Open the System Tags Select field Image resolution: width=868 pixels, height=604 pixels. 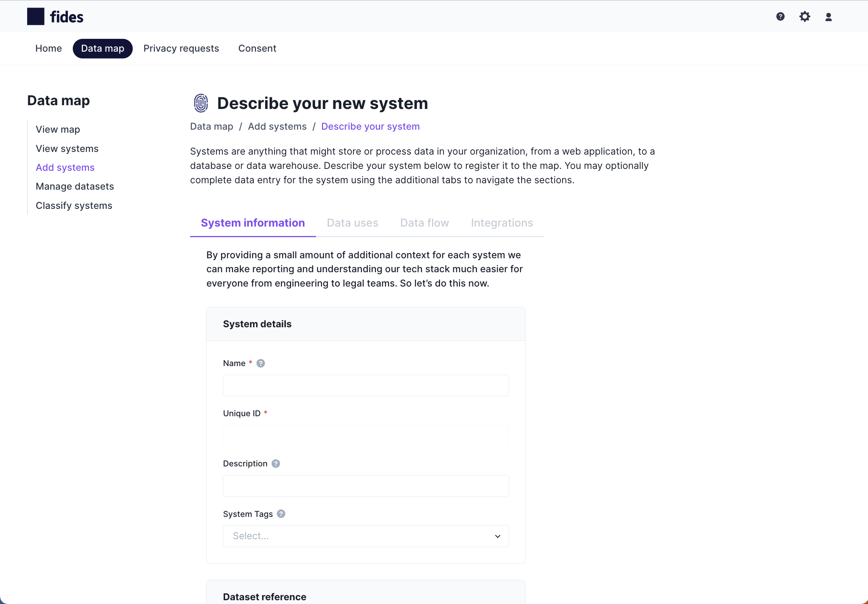(366, 536)
